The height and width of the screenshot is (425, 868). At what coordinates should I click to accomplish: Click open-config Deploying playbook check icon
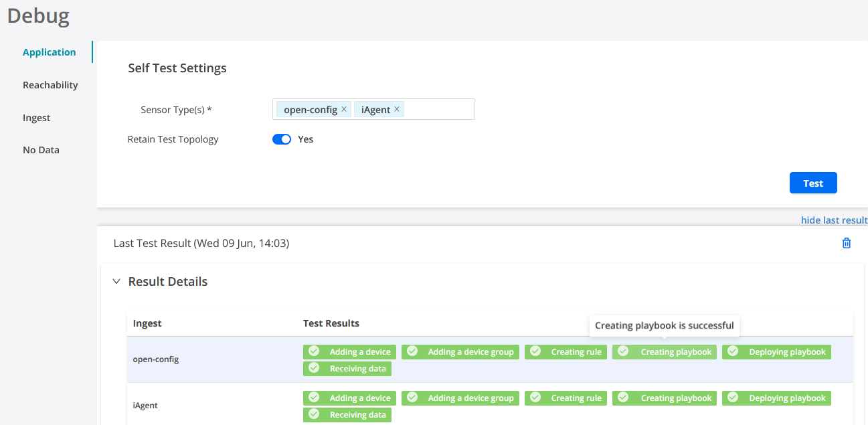tap(733, 351)
